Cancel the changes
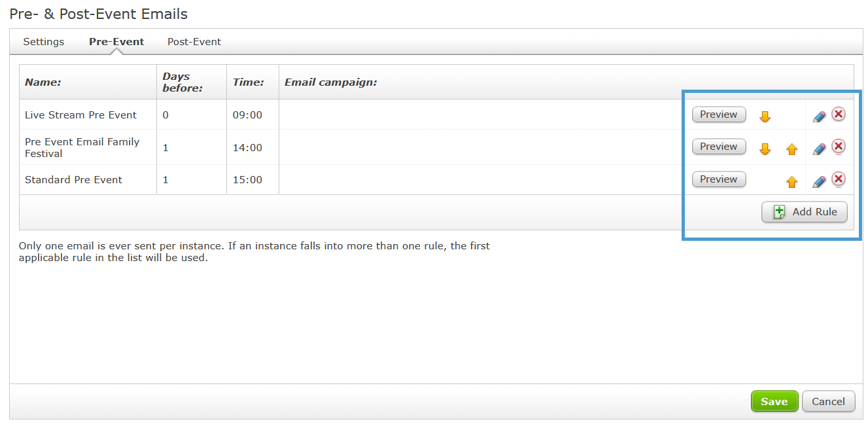The width and height of the screenshot is (868, 426). (829, 401)
